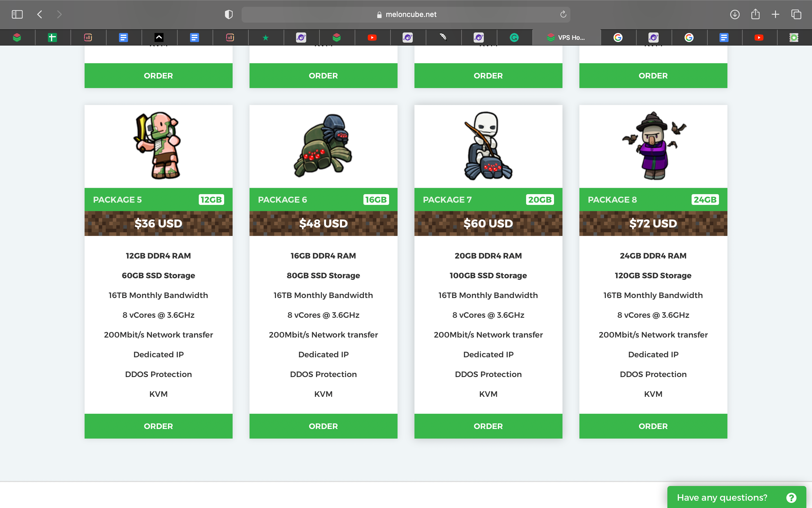Click the $60 USD price banner
812x508 pixels.
click(x=488, y=224)
